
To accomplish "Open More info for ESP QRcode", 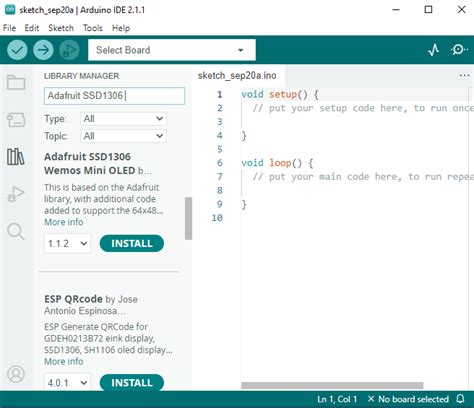I will (64, 361).
